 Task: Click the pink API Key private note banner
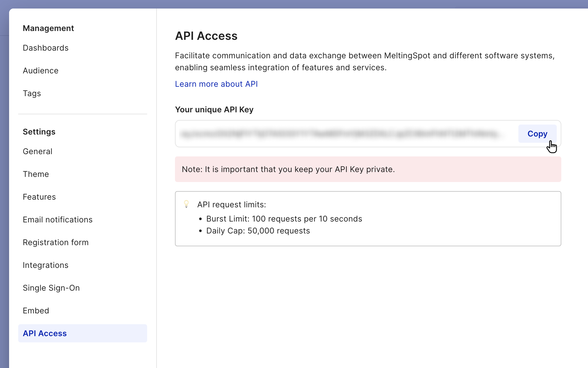pyautogui.click(x=368, y=169)
